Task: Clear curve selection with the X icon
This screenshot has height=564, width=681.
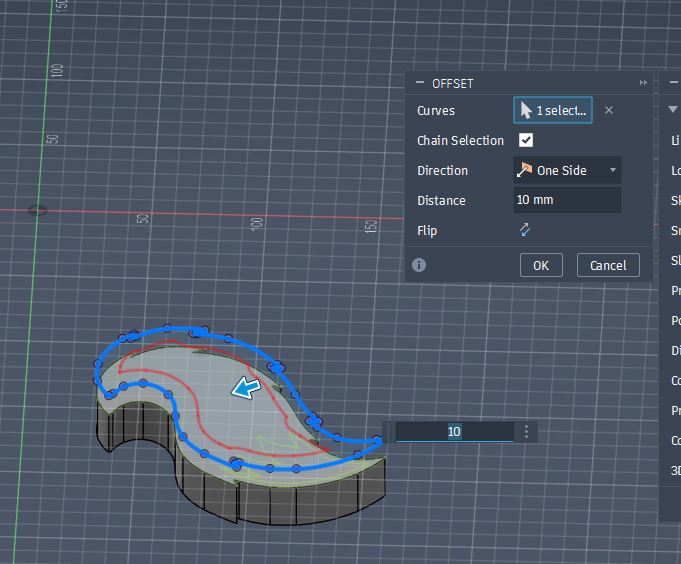Action: tap(609, 110)
